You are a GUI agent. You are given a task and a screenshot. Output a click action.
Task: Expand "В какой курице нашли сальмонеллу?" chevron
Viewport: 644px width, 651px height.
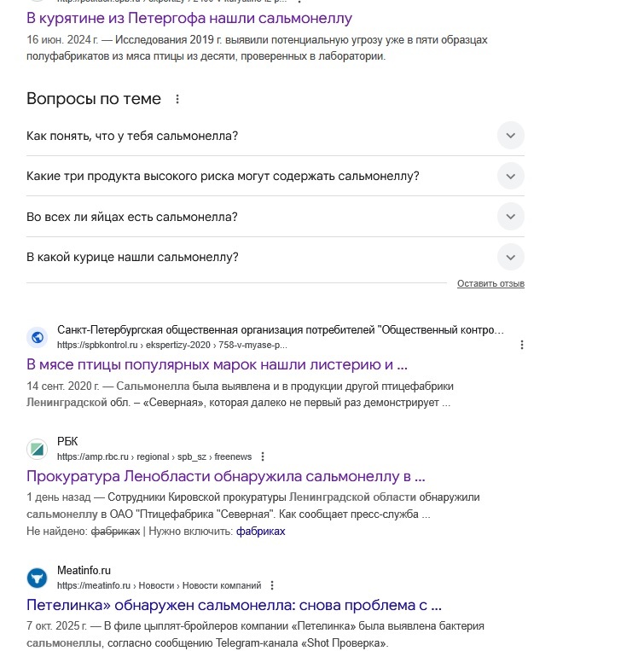tap(510, 257)
